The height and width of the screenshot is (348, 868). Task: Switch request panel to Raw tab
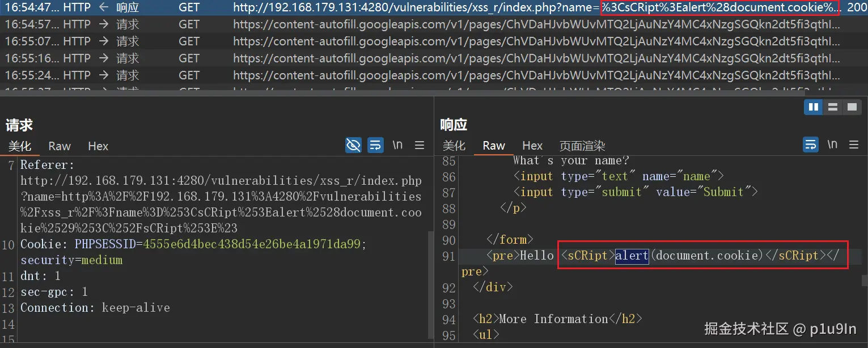click(60, 146)
